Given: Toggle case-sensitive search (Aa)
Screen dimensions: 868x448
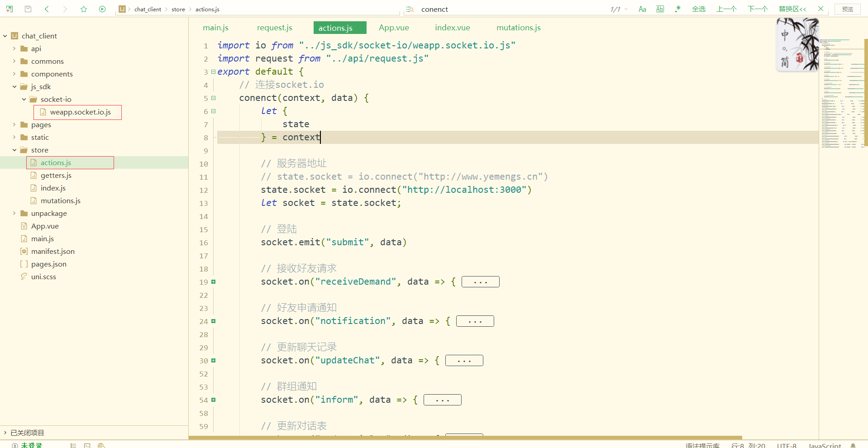Looking at the screenshot, I should (642, 9).
